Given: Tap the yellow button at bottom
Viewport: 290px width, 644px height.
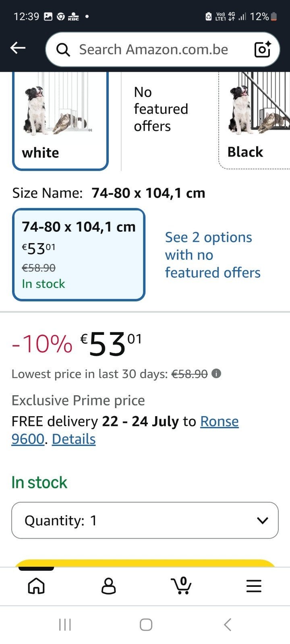Looking at the screenshot, I should click(145, 563).
